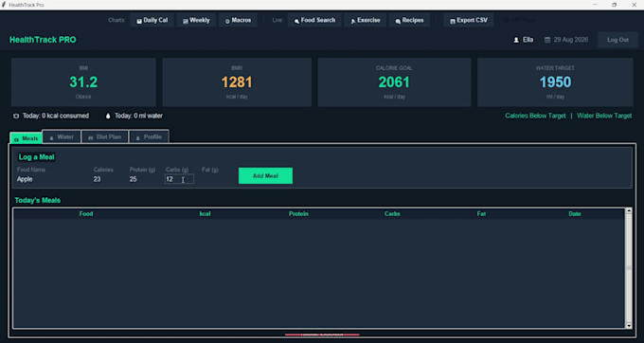Click the icon in the Meals tab
The width and height of the screenshot is (644, 343).
(x=16, y=139)
